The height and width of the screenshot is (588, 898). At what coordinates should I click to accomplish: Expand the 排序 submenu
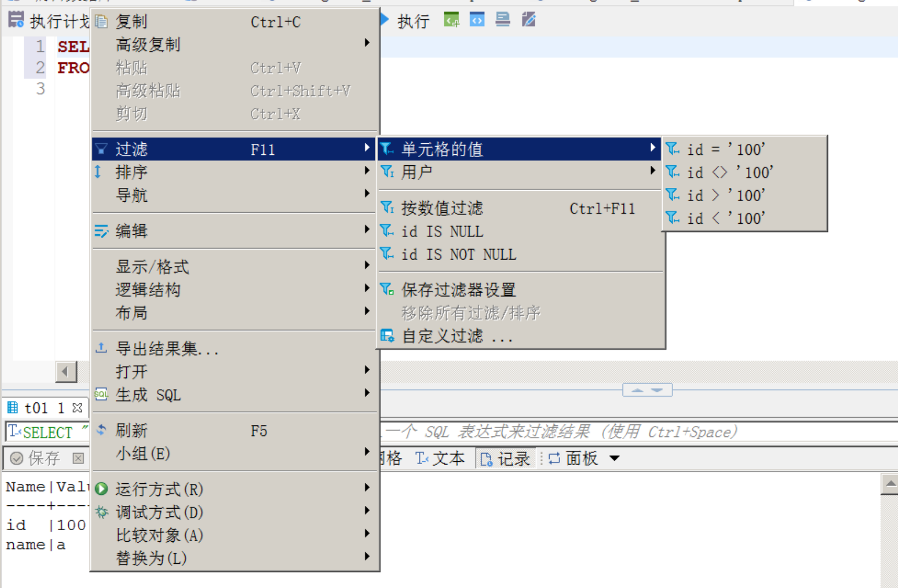pos(132,172)
